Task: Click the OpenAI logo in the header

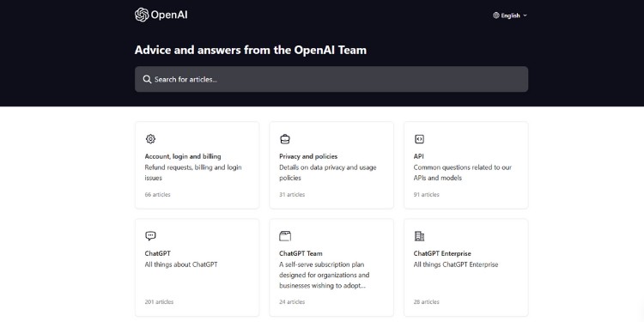Action: [x=161, y=15]
